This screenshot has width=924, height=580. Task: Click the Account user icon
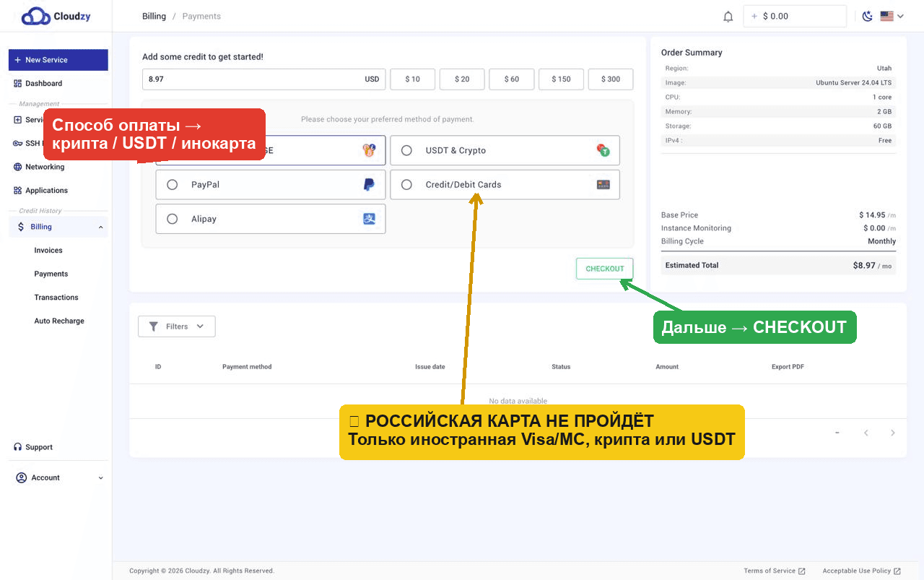click(21, 477)
